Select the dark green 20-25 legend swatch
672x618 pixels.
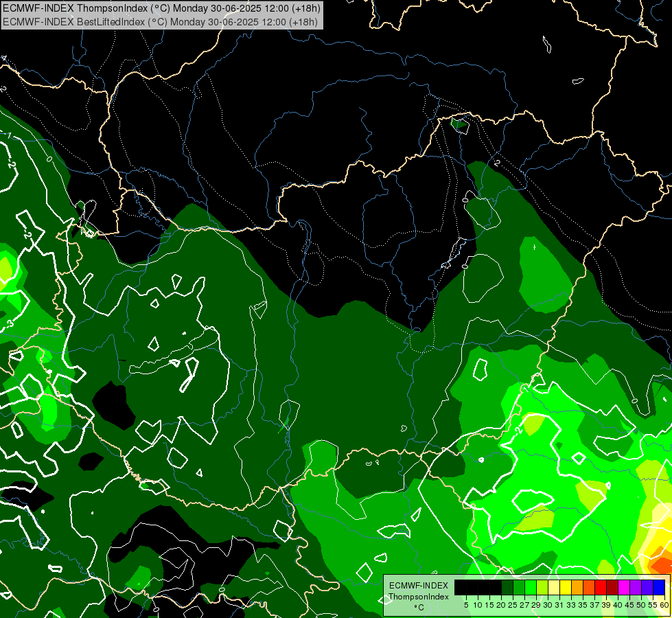[x=507, y=587]
